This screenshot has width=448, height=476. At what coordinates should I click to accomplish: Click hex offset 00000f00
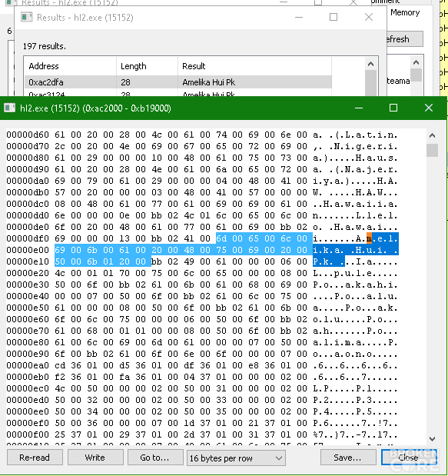[x=28, y=434]
